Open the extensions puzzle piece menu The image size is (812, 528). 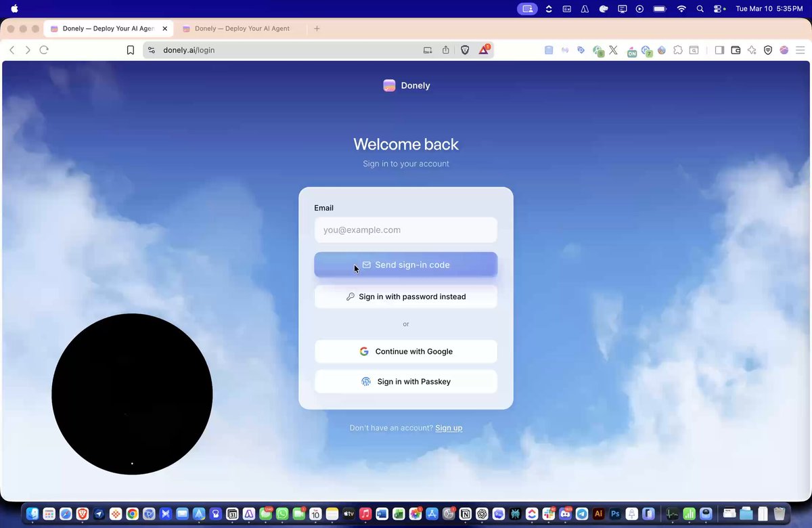(677, 50)
